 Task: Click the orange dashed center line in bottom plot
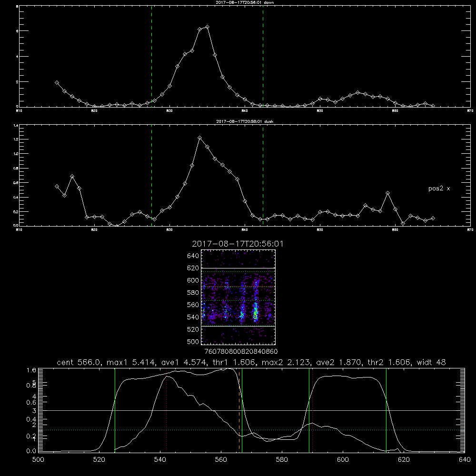pyautogui.click(x=239, y=410)
